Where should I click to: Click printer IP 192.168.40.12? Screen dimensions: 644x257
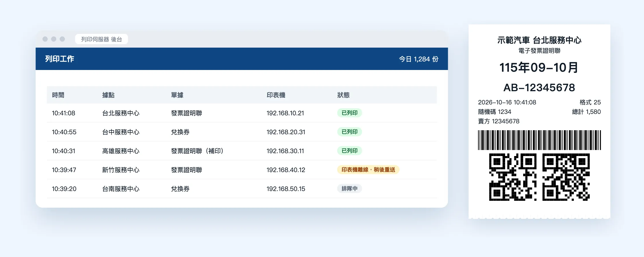click(x=286, y=170)
